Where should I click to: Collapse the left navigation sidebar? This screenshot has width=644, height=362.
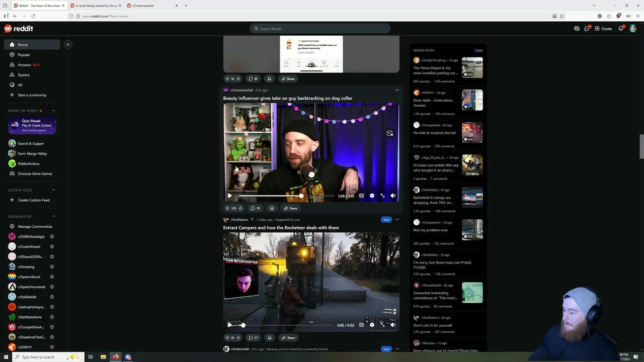coord(68,44)
